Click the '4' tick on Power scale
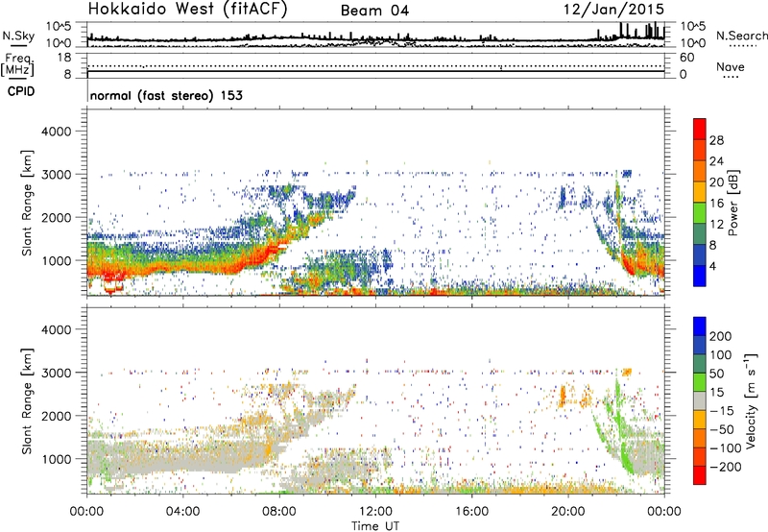 pos(712,266)
